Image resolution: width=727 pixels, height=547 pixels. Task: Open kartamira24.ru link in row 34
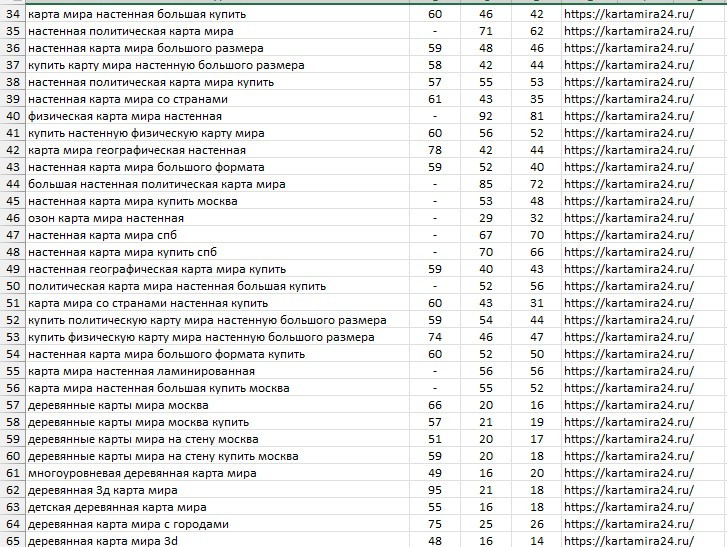(x=629, y=14)
